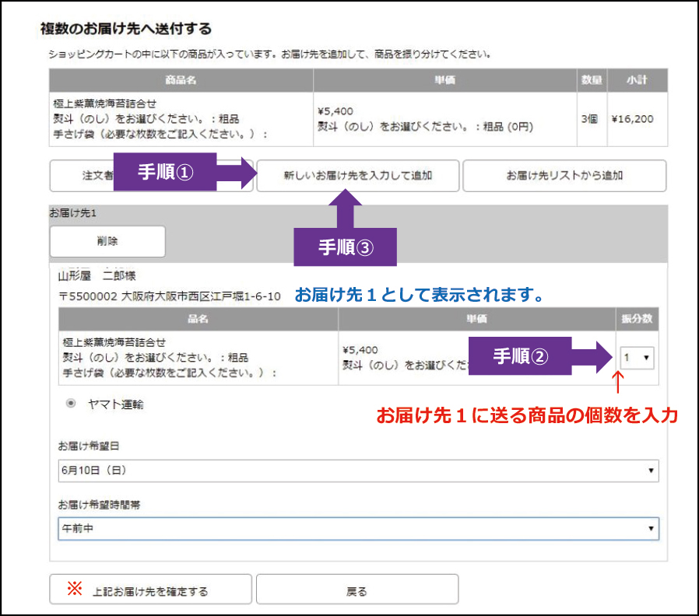Click the 商品名 column header
Image resolution: width=699 pixels, height=616 pixels.
181,81
